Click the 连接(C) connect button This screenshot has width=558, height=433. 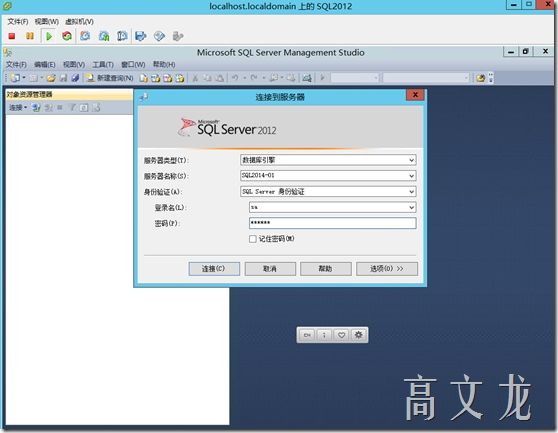click(x=214, y=269)
